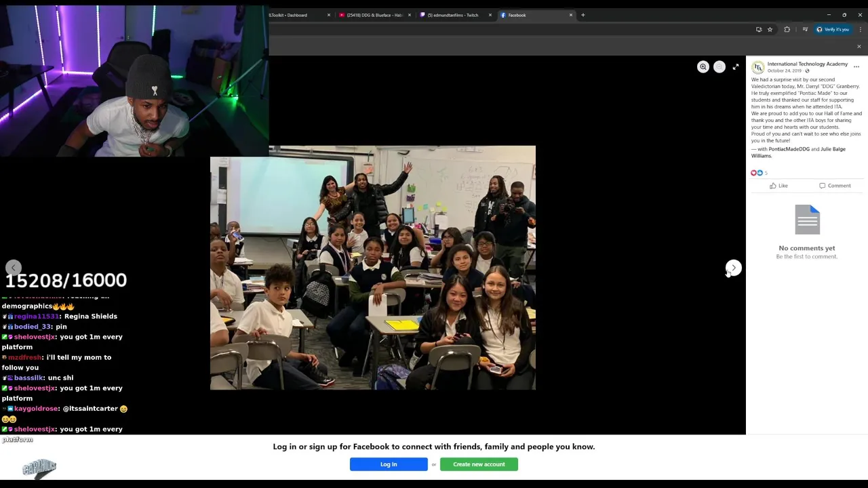Screen dimensions: 868x488
Task: Click the disabled zoom out button
Action: click(x=719, y=66)
